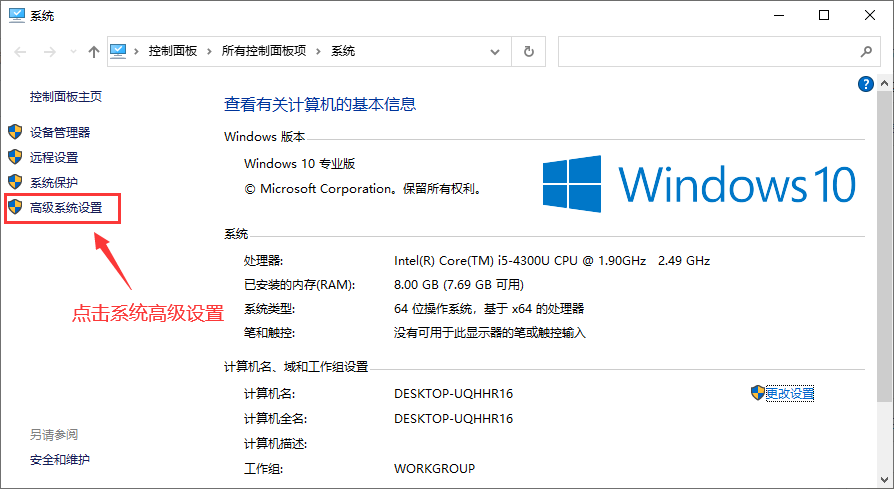
Task: Click the 8.00 GB RAM value
Action: [x=458, y=285]
